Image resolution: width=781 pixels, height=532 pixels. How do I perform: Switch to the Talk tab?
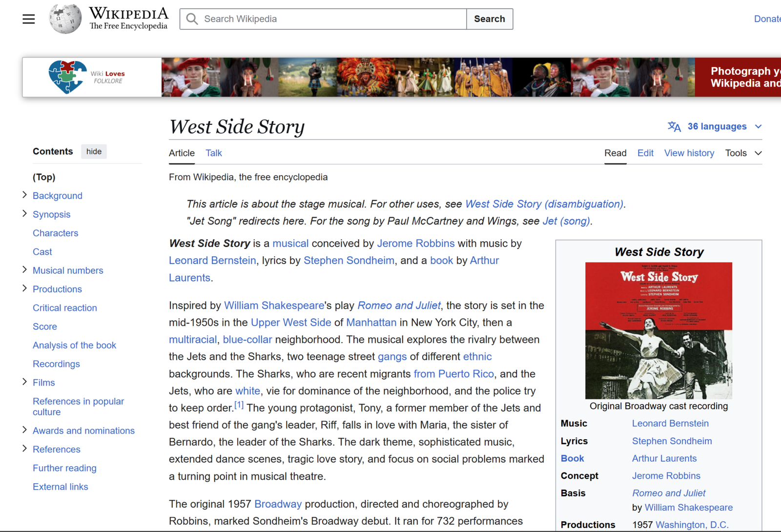(x=213, y=153)
